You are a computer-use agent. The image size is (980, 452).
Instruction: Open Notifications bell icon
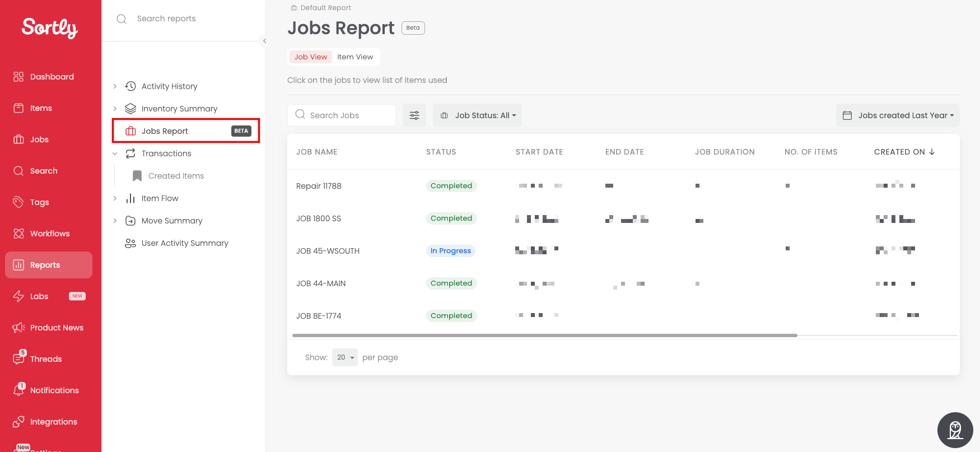coord(18,390)
